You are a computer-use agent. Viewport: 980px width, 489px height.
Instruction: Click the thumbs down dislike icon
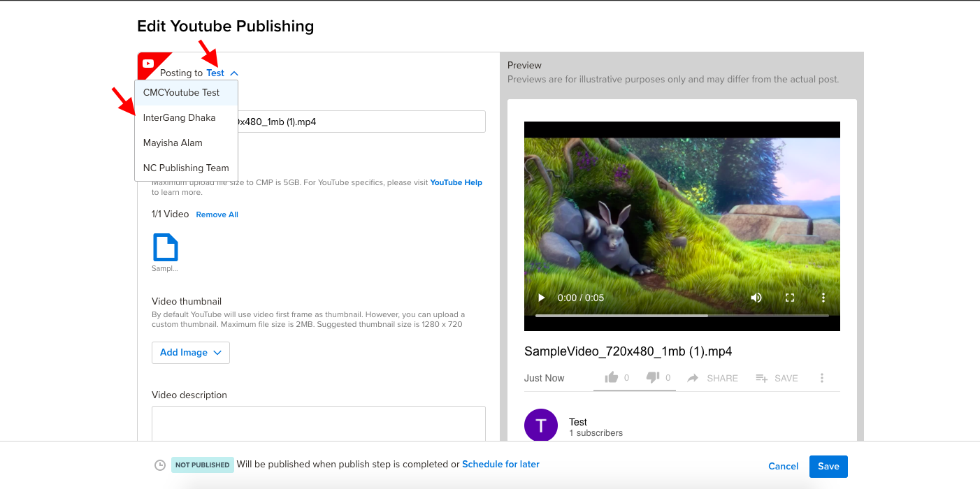[653, 377]
